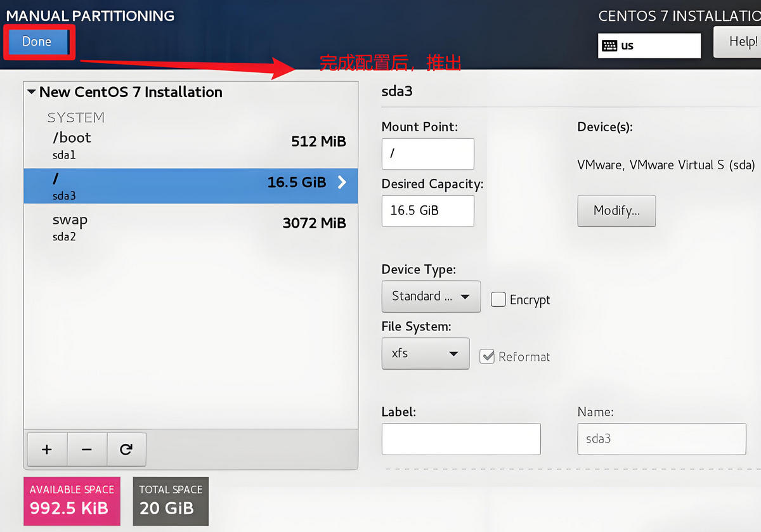Viewport: 761px width, 532px height.
Task: Enable the Encrypt checkbox
Action: [498, 299]
